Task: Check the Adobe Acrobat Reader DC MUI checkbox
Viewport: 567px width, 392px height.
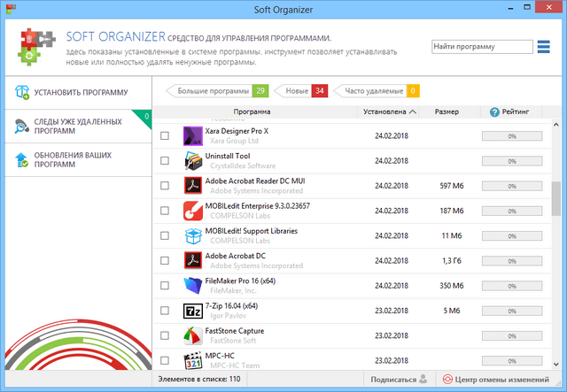Action: point(164,186)
